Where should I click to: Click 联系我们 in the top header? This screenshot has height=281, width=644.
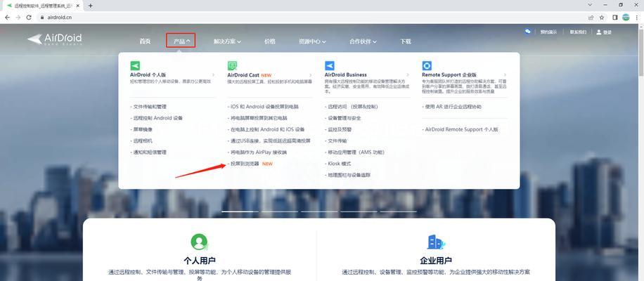pyautogui.click(x=578, y=32)
